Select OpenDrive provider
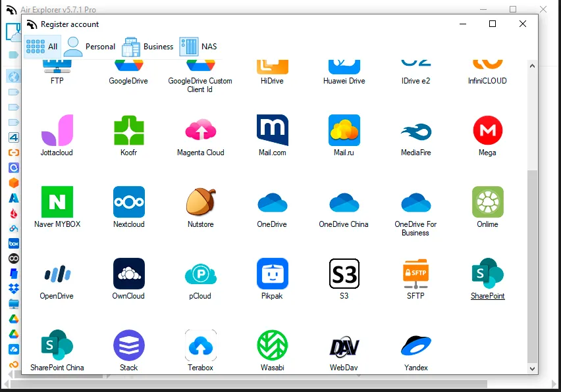The width and height of the screenshot is (561, 392). point(57,274)
